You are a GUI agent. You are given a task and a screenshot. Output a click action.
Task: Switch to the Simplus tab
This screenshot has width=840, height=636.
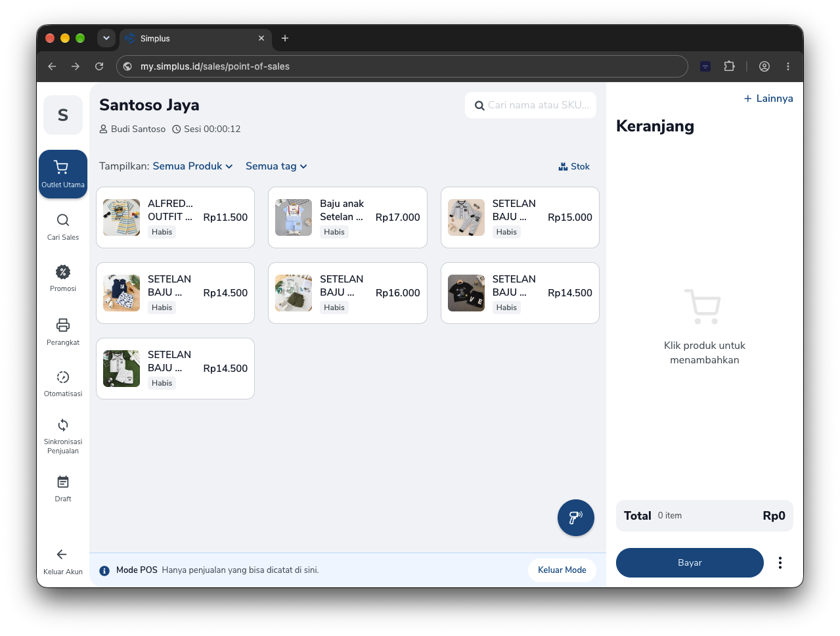click(196, 39)
